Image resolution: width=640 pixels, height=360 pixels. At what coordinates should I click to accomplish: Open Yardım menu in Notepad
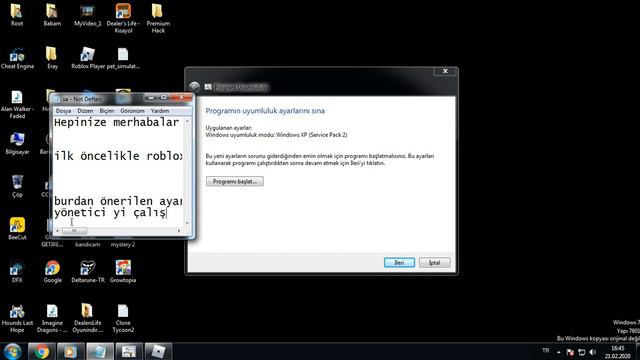(x=160, y=111)
